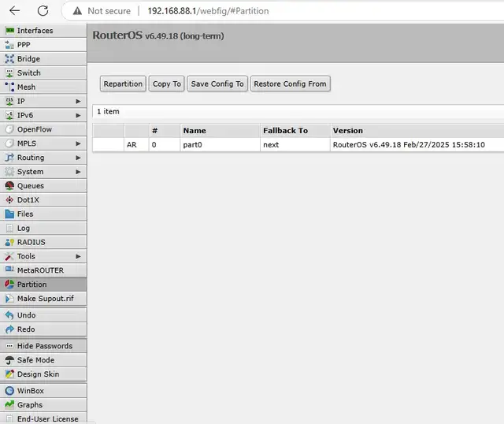Image resolution: width=504 pixels, height=424 pixels.
Task: Click the Tools sidebar icon
Action: 9,256
